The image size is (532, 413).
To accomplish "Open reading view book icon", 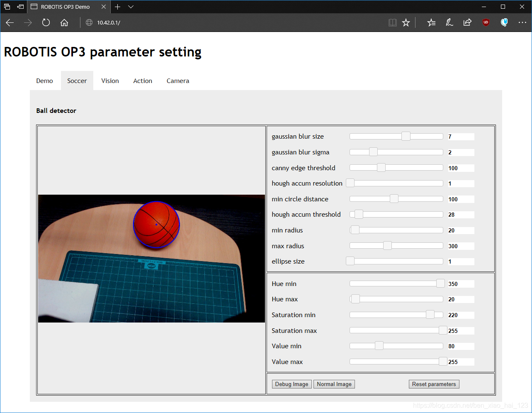I will click(x=392, y=23).
